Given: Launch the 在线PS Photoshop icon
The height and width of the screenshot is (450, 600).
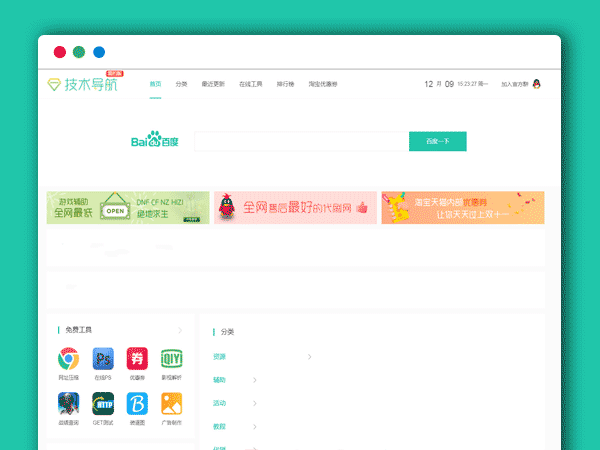Looking at the screenshot, I should pos(103,359).
